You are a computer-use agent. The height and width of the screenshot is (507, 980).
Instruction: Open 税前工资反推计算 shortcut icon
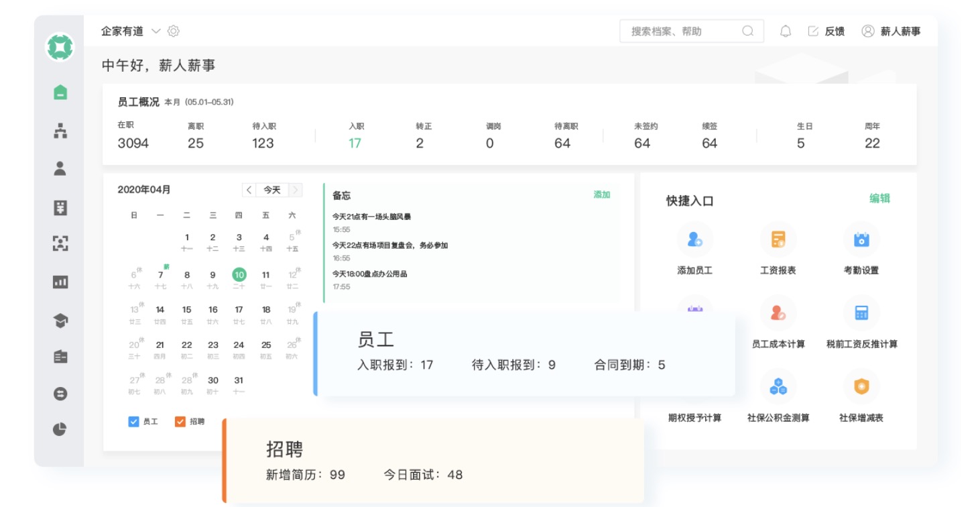pos(861,313)
